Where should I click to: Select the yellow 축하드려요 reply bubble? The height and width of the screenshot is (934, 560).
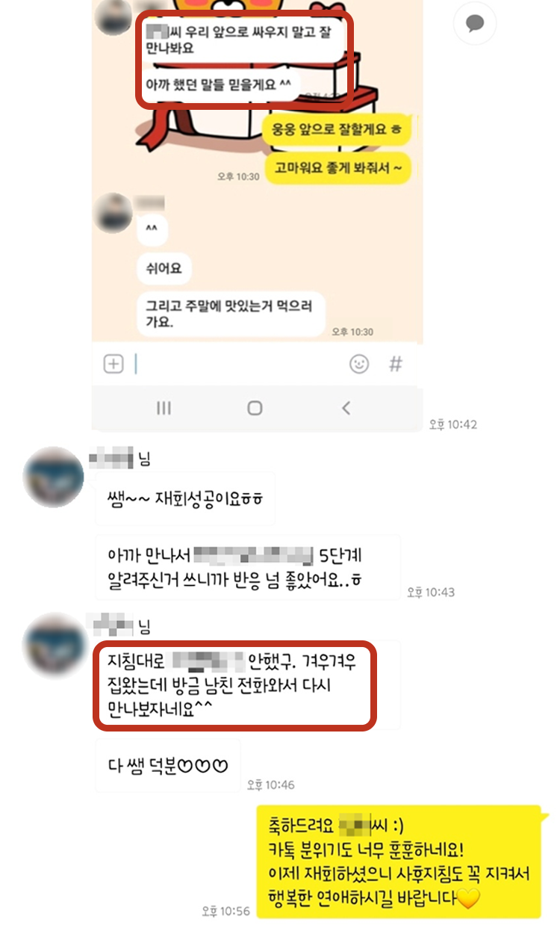399,861
